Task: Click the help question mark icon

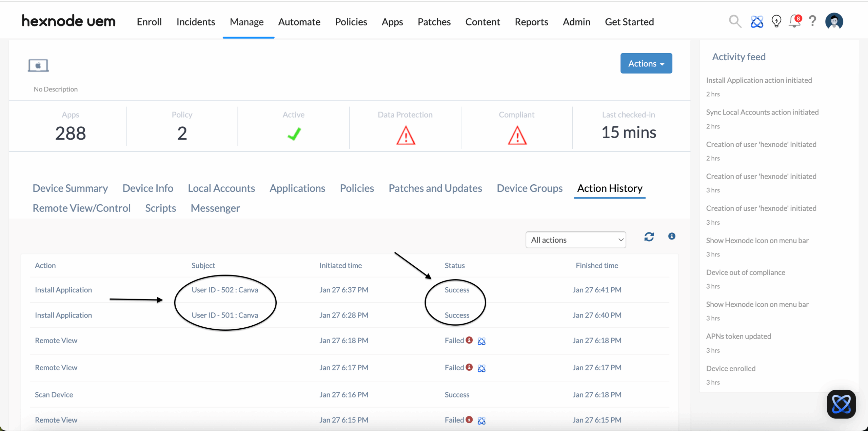Action: (812, 21)
